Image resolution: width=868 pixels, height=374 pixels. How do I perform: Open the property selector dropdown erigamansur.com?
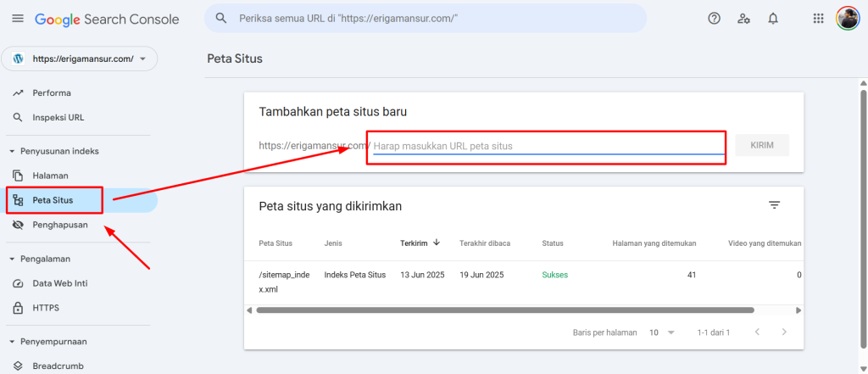click(x=79, y=59)
